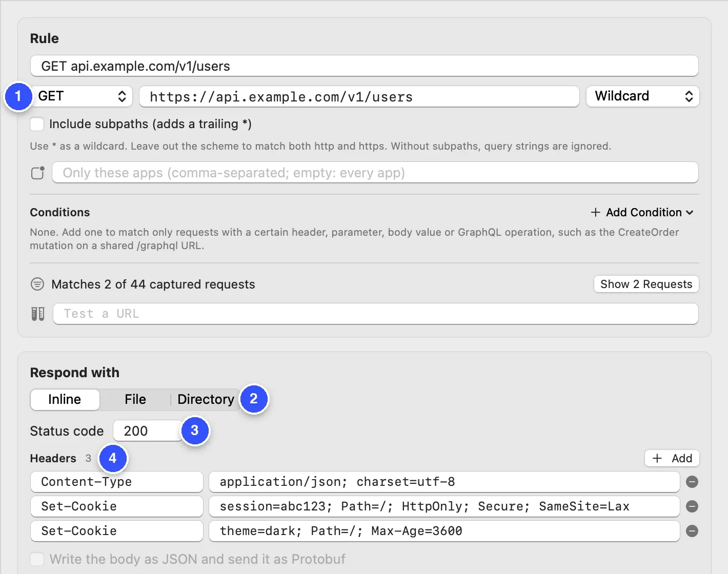Click the Headers label
The width and height of the screenshot is (728, 574).
point(53,458)
